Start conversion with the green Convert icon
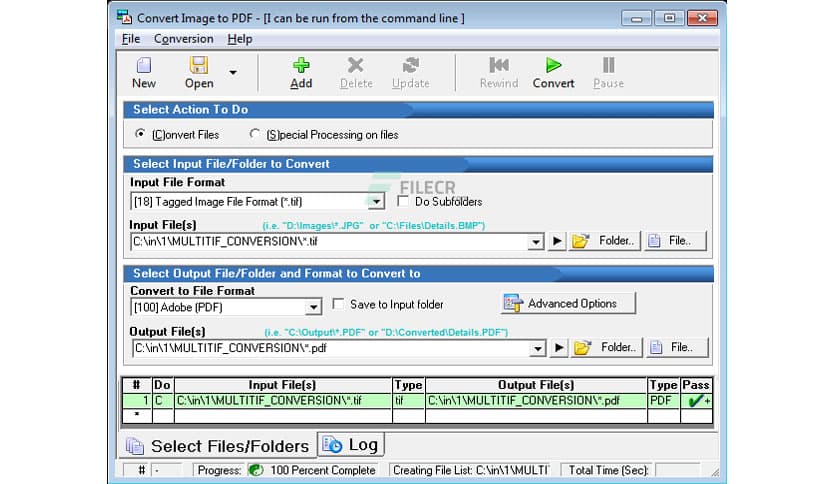The image size is (836, 484). (x=553, y=66)
